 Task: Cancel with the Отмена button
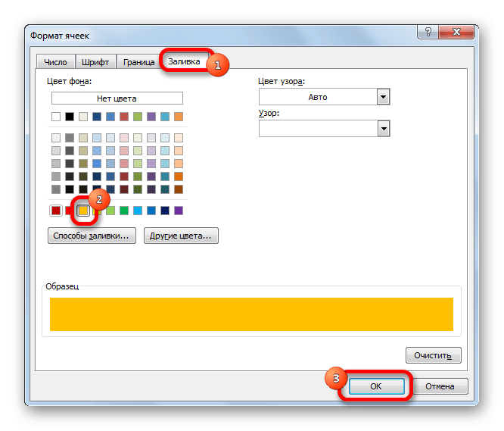tap(440, 386)
